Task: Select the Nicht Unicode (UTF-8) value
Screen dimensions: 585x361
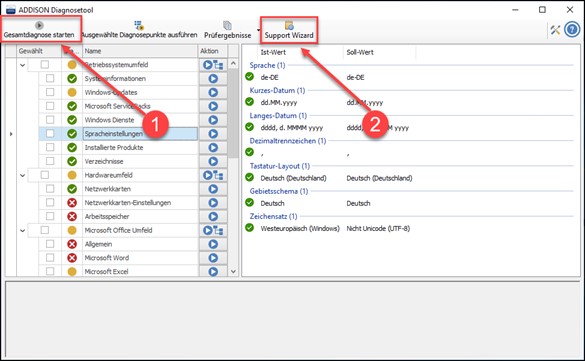Action: pos(378,229)
